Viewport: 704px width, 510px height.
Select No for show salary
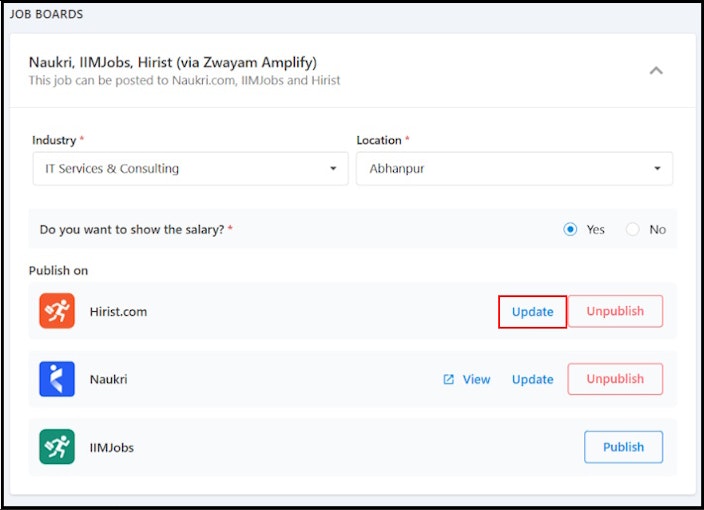[x=633, y=229]
